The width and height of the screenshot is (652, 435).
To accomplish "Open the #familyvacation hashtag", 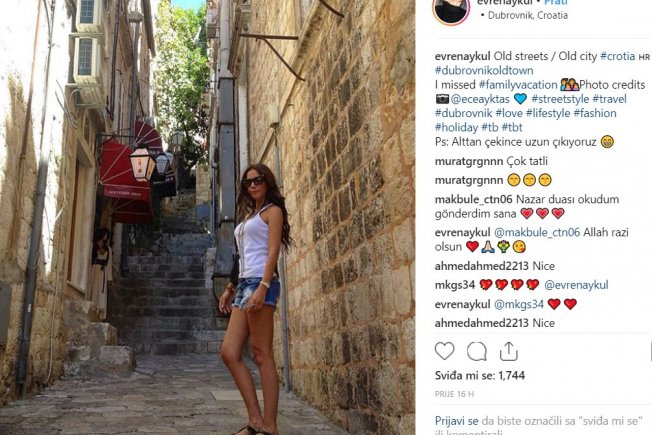I will [x=518, y=85].
